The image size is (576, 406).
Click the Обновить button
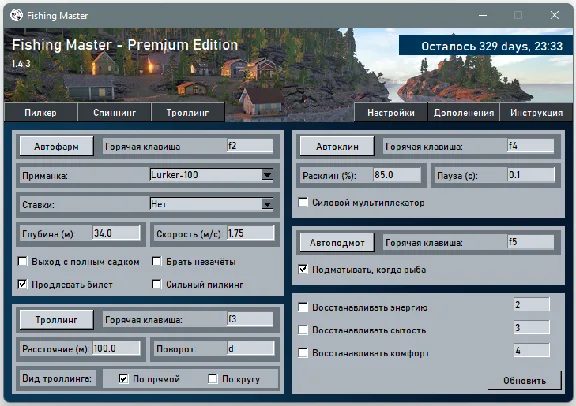tap(524, 381)
